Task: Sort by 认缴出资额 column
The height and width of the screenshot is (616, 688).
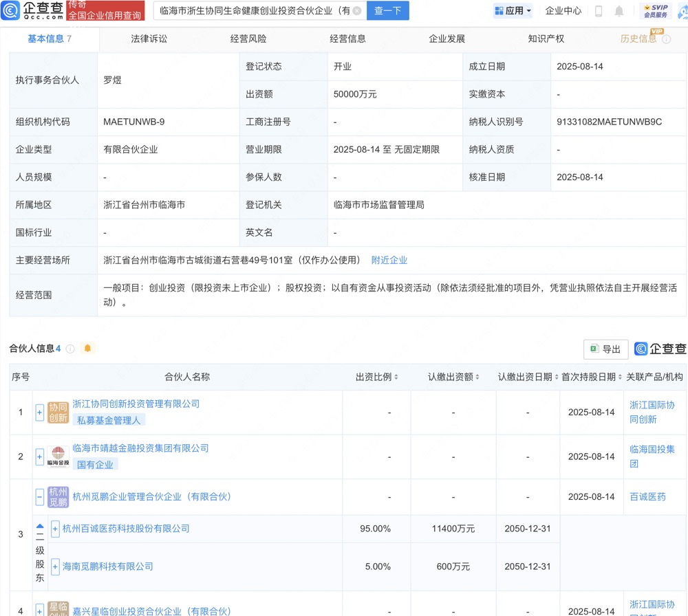Action: coord(453,377)
